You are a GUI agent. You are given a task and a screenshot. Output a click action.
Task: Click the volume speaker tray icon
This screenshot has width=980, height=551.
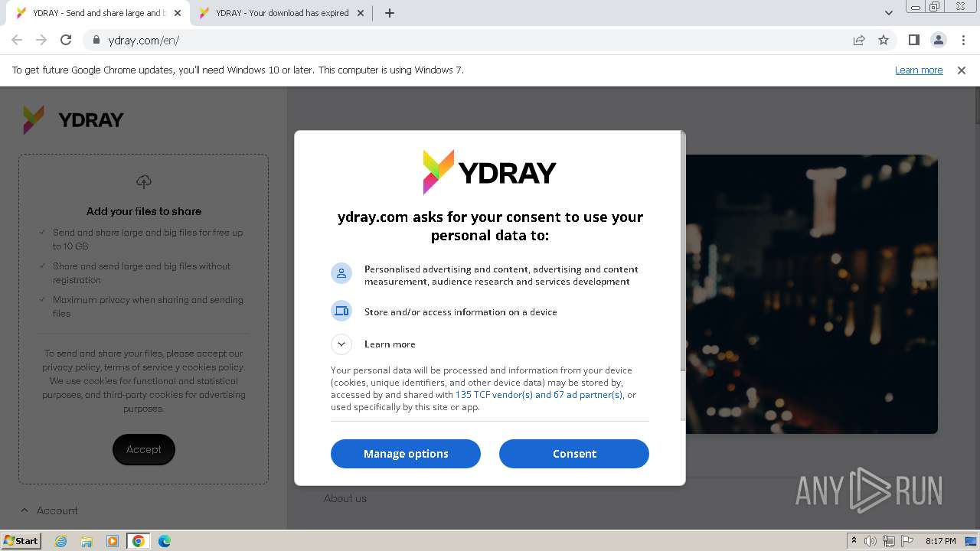[x=871, y=541]
